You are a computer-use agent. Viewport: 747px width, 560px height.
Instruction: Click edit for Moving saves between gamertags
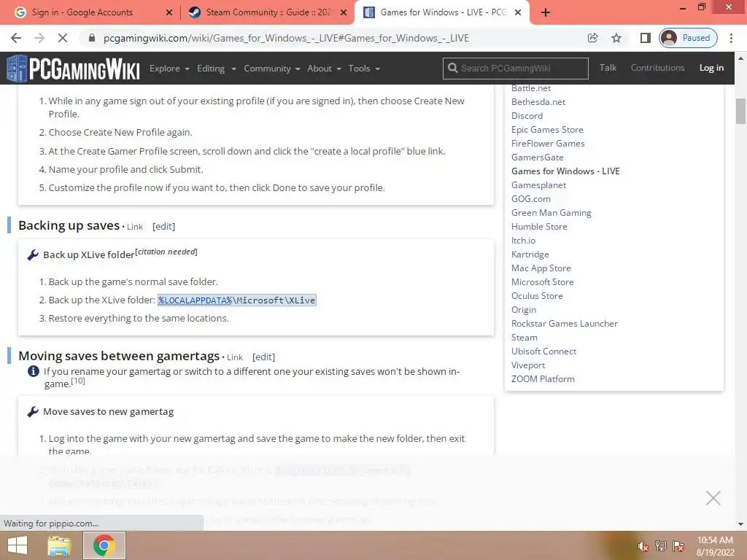(x=263, y=357)
